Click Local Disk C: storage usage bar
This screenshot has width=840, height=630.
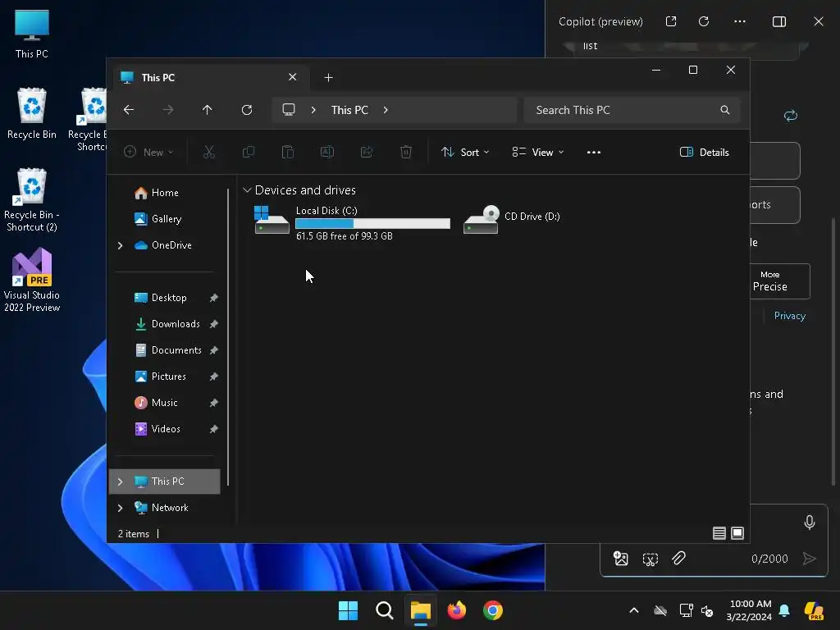[x=373, y=223]
